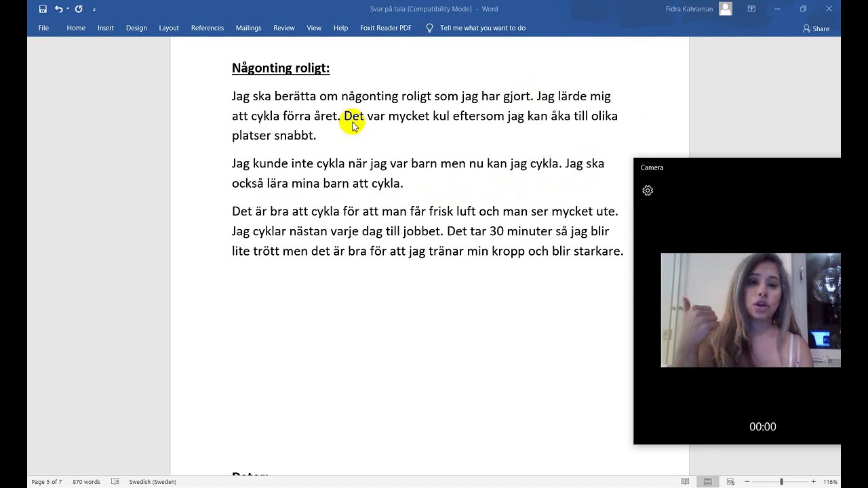Click the 00:00 recording timer

[x=762, y=426]
